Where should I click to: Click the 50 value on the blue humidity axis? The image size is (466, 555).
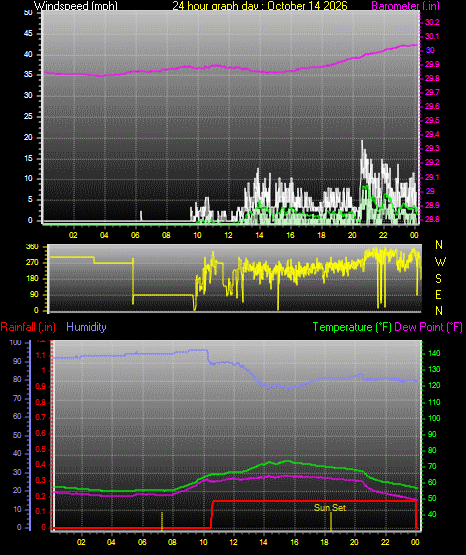pyautogui.click(x=17, y=435)
